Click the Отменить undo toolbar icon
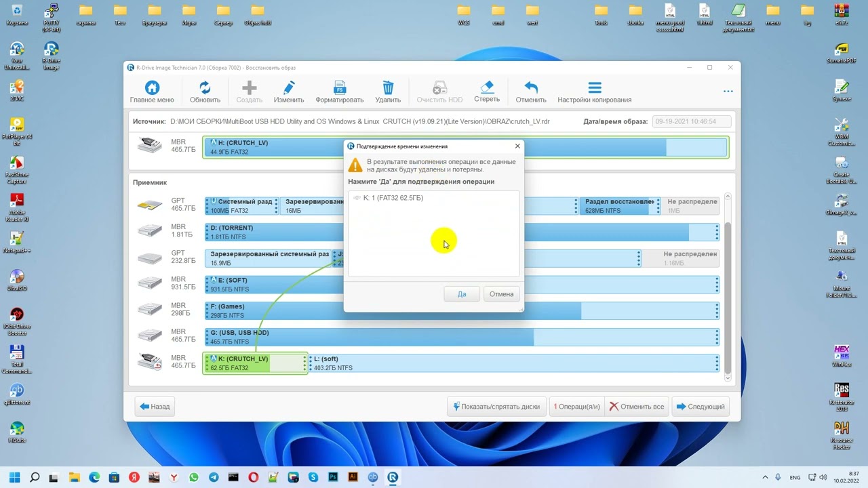Viewport: 868px width, 488px height. click(531, 92)
